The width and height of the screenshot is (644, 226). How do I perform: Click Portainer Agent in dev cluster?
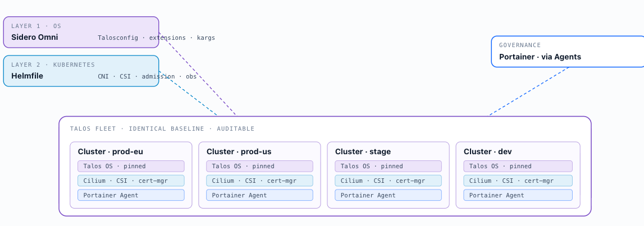coord(518,195)
